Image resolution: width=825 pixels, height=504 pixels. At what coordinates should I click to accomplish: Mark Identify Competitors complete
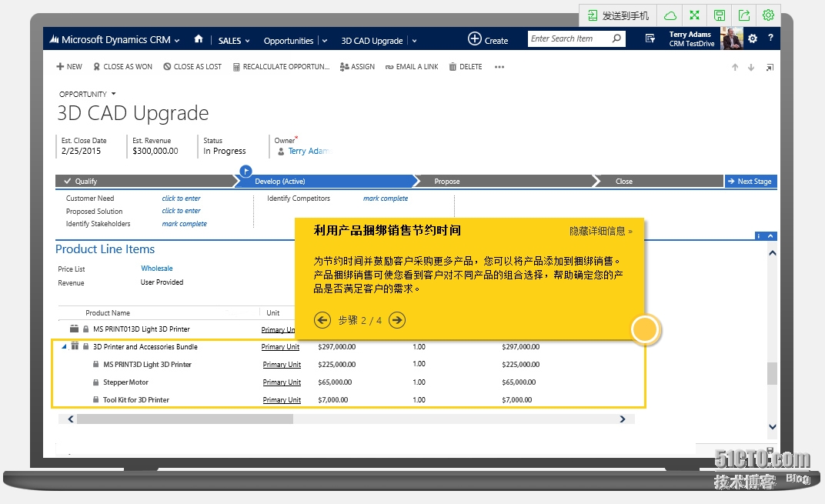point(385,199)
